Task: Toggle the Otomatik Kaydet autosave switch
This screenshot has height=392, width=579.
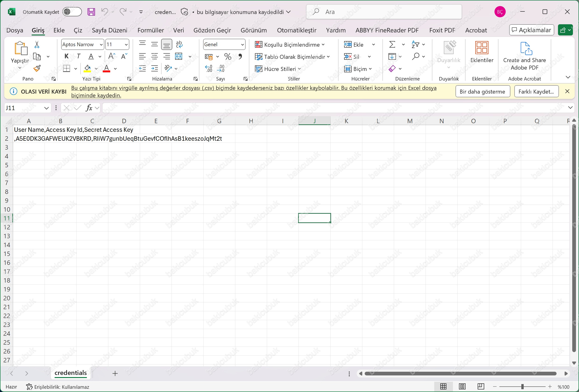Action: (72, 12)
